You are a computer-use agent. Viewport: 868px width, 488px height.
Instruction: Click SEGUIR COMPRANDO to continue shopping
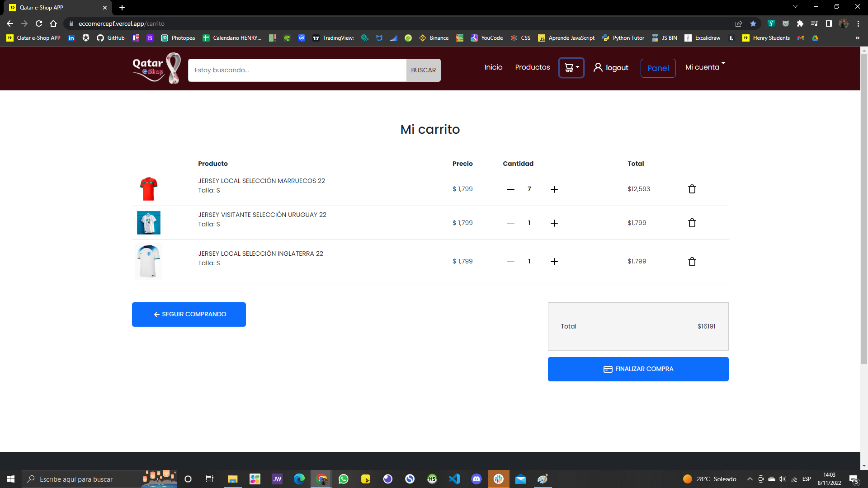click(x=189, y=314)
